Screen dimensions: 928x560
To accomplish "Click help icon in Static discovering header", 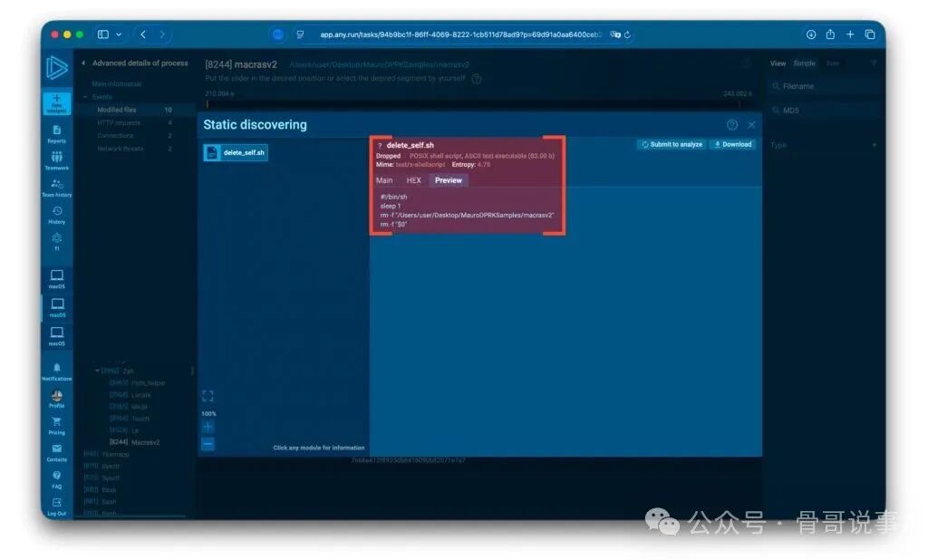I will [x=732, y=125].
